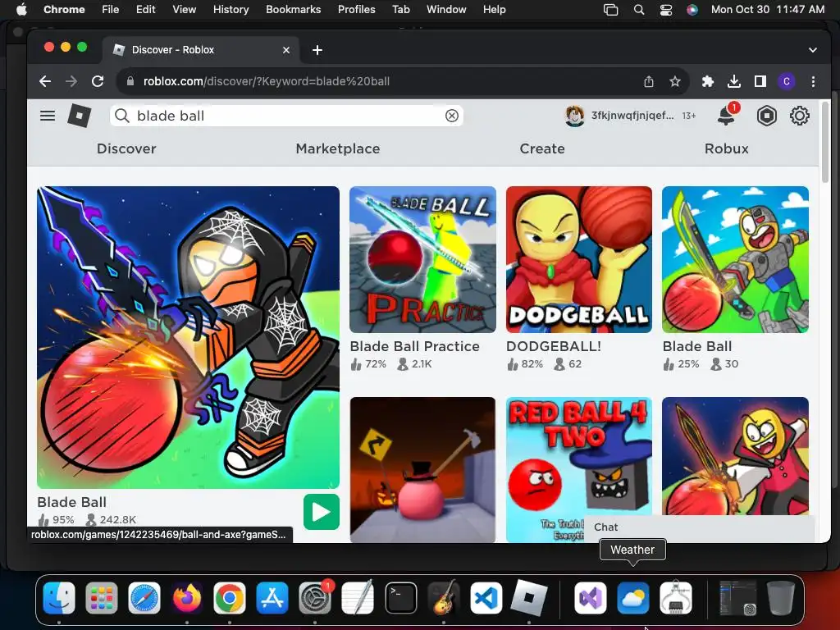This screenshot has width=840, height=630.
Task: Open the Bookmarks menu
Action: 293,10
